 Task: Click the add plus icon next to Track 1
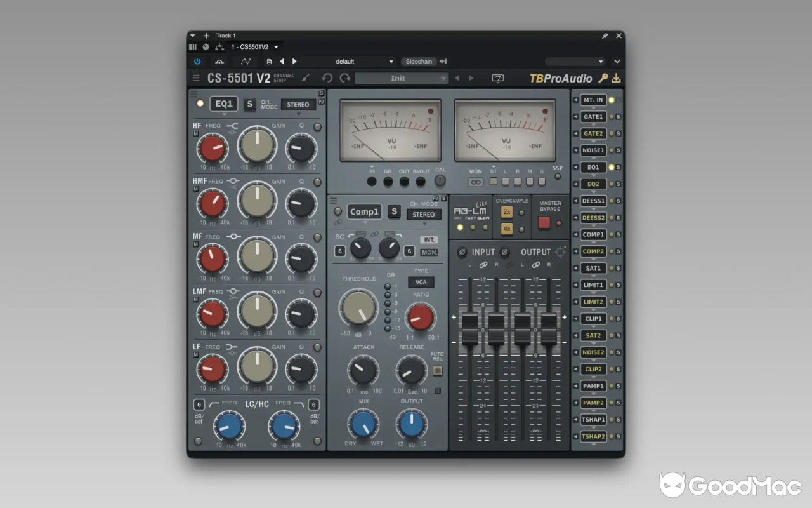(x=206, y=36)
